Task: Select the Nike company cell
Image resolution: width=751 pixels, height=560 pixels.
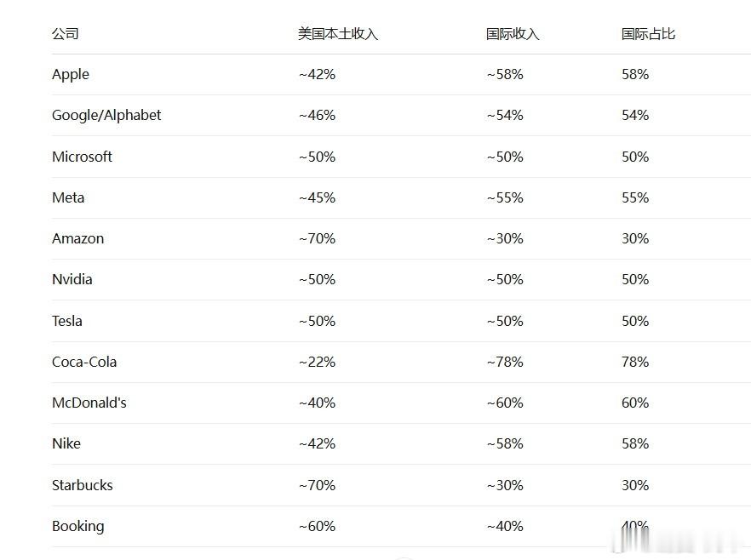Action: [x=66, y=443]
